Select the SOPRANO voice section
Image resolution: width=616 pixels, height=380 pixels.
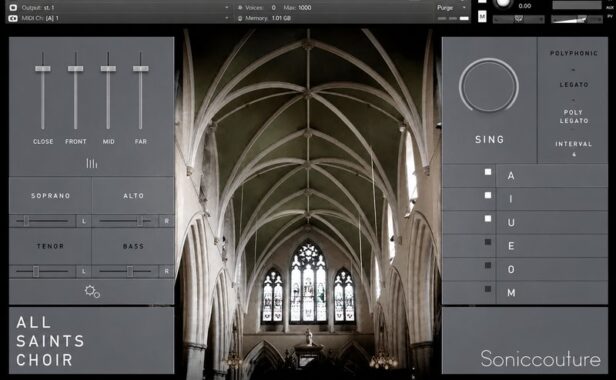[x=51, y=196]
